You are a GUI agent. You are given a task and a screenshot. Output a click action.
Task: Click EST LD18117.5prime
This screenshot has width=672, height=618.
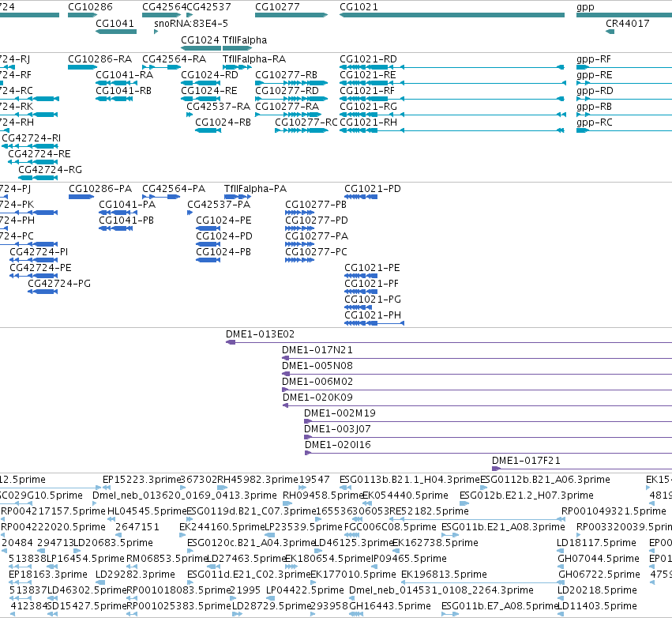596,543
